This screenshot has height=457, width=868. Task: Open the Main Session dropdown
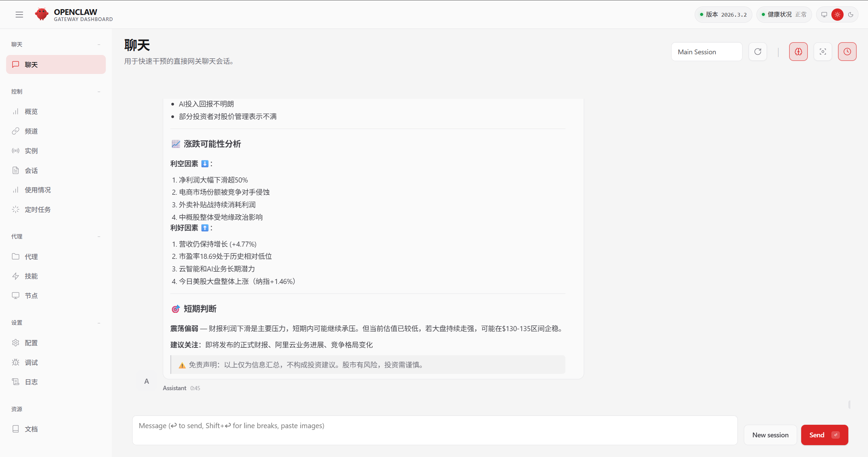coord(707,52)
